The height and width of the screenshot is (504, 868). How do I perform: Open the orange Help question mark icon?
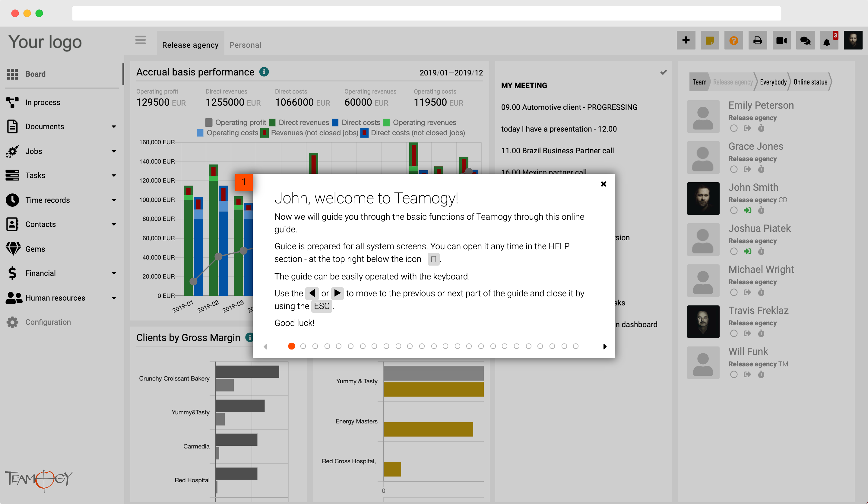pos(734,40)
